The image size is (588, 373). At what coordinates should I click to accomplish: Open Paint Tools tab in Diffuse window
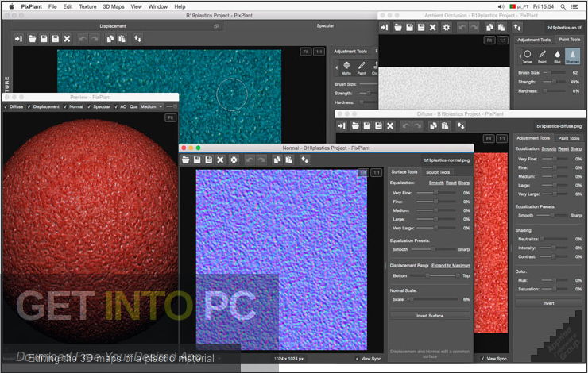click(x=568, y=138)
